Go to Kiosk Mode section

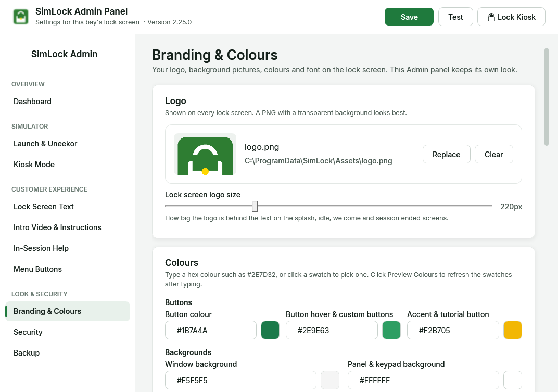[x=68, y=165]
